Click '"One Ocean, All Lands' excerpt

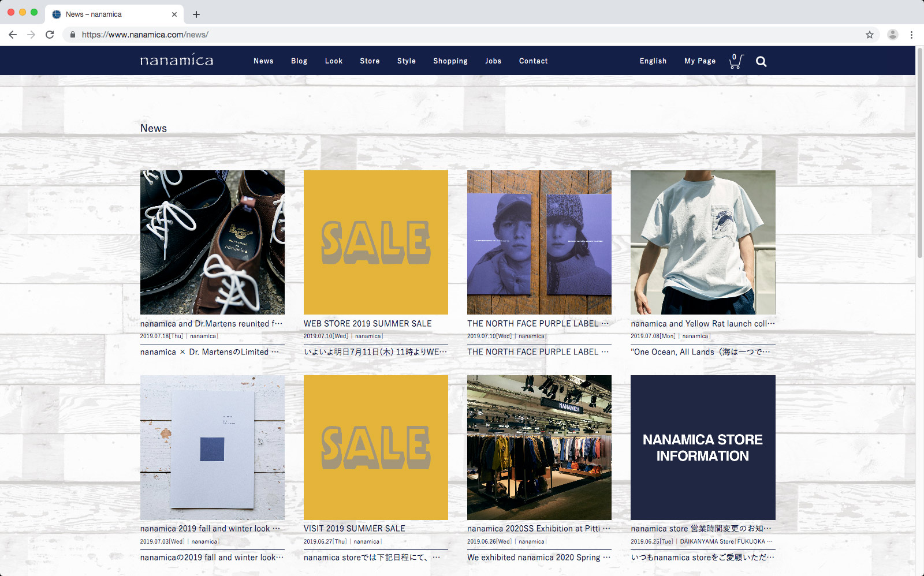701,352
